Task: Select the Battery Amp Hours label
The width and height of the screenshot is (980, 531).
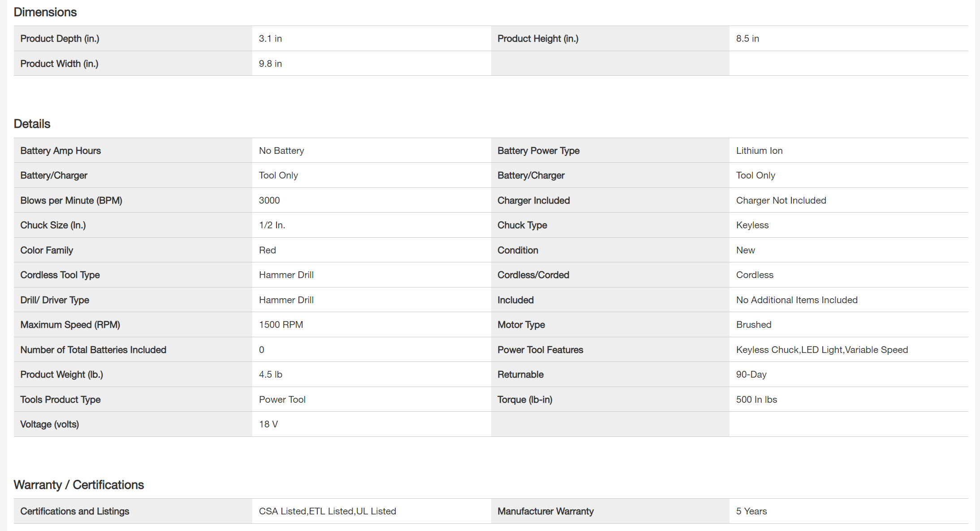Action: click(x=60, y=151)
